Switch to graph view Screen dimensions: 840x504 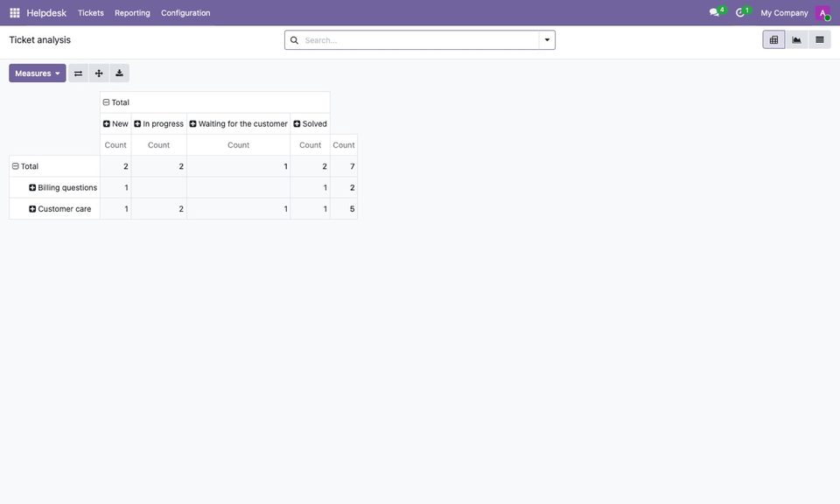tap(796, 39)
